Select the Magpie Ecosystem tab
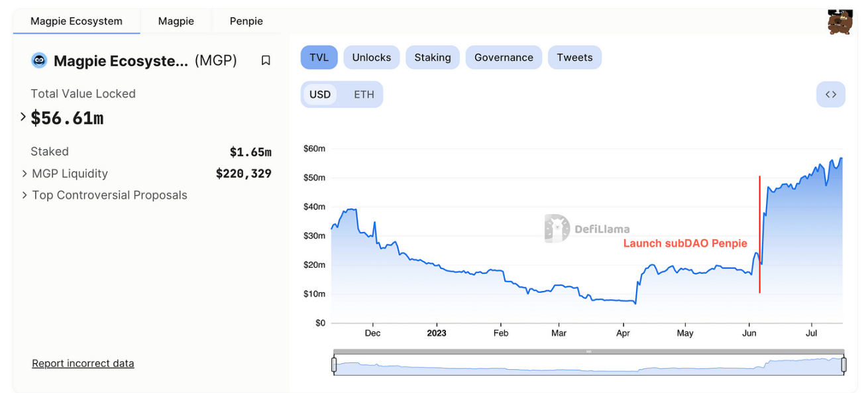The image size is (868, 393). coord(76,21)
